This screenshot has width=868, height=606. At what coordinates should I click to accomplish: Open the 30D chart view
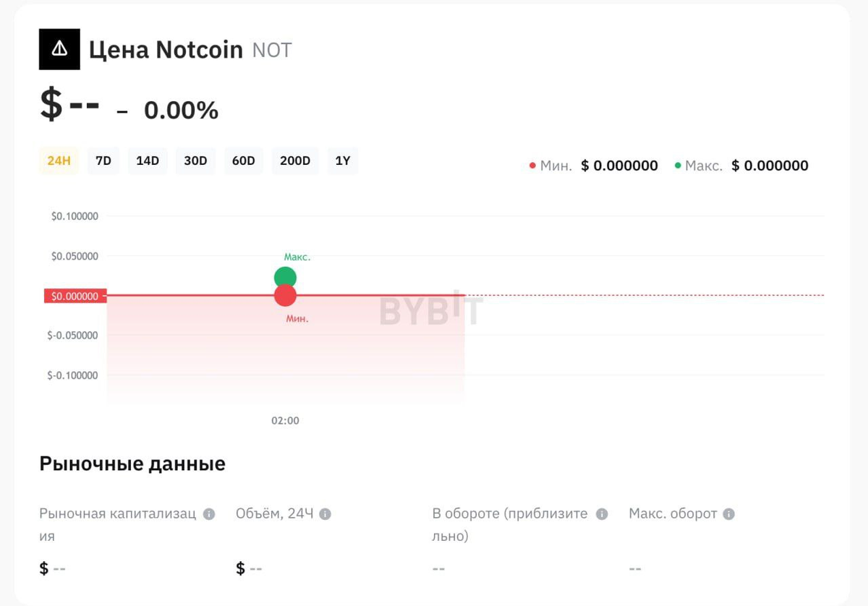(195, 161)
